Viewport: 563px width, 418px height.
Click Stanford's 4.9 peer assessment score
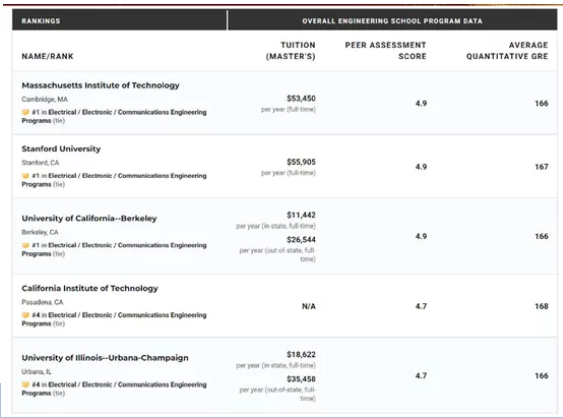(421, 167)
